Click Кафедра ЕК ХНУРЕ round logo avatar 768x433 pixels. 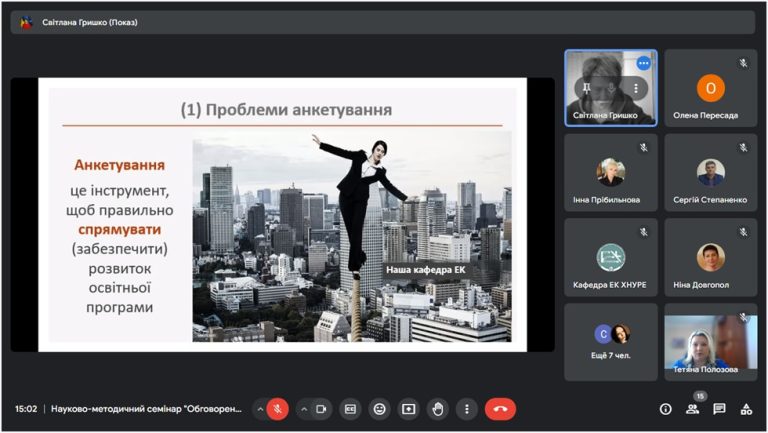click(611, 257)
